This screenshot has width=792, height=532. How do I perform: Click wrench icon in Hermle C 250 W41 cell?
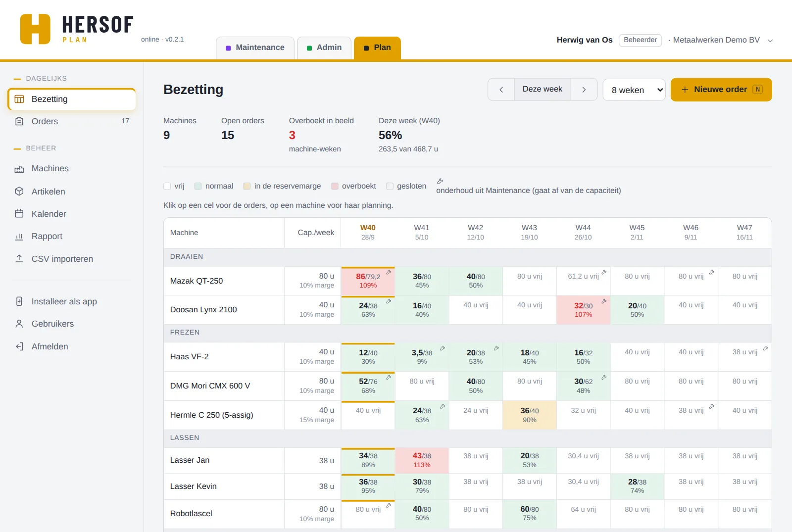(x=443, y=406)
